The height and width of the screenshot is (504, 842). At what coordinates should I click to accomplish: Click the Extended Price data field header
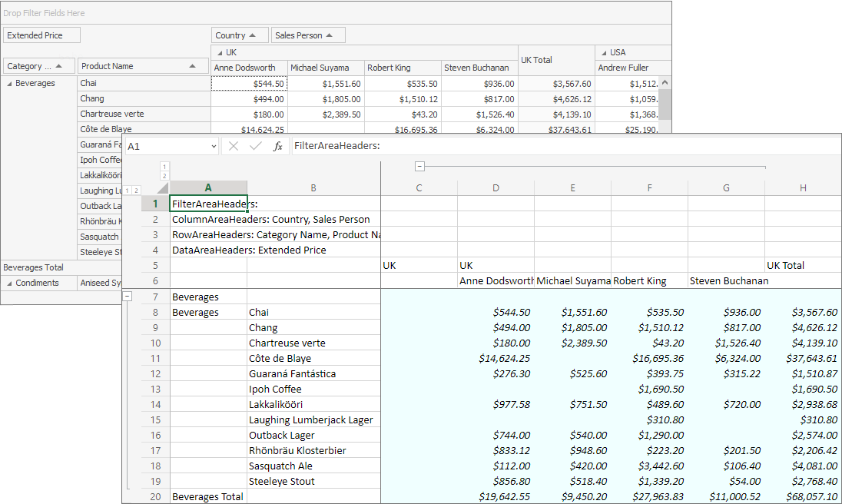[x=42, y=35]
